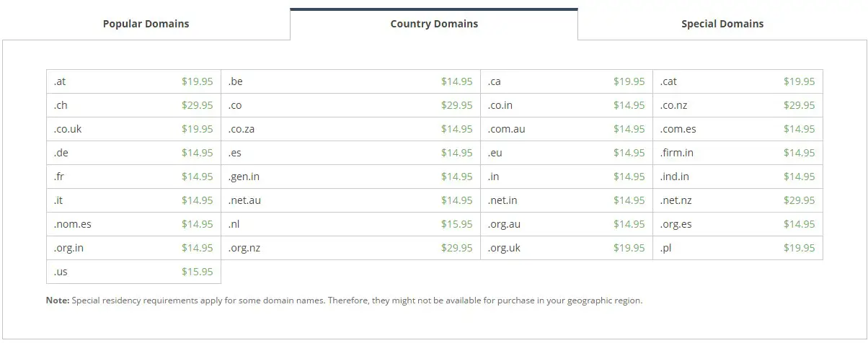
Task: Select the Country Domains tab
Action: click(x=434, y=24)
